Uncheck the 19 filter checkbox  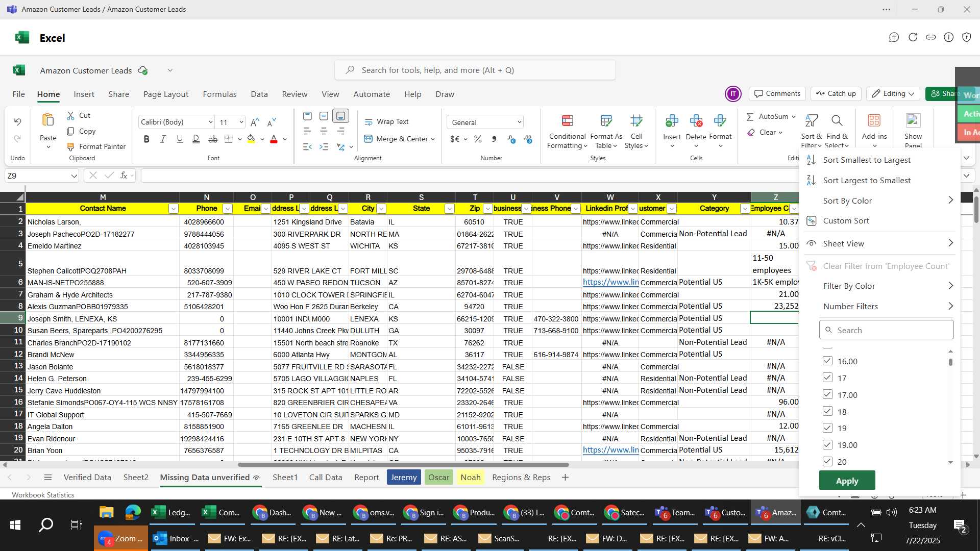tap(827, 428)
